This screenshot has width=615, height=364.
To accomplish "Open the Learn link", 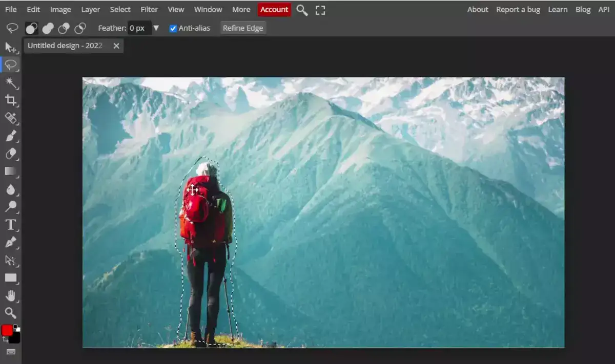I will tap(558, 9).
